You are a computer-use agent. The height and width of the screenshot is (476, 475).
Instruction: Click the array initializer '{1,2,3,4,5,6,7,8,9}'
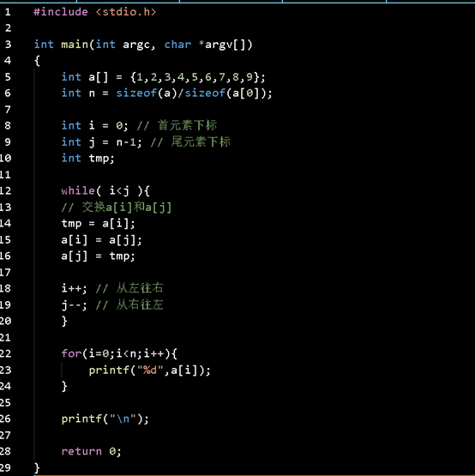195,77
